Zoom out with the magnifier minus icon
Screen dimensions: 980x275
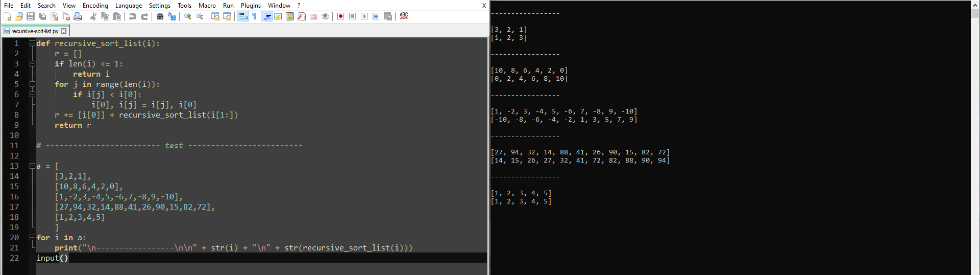[x=200, y=16]
